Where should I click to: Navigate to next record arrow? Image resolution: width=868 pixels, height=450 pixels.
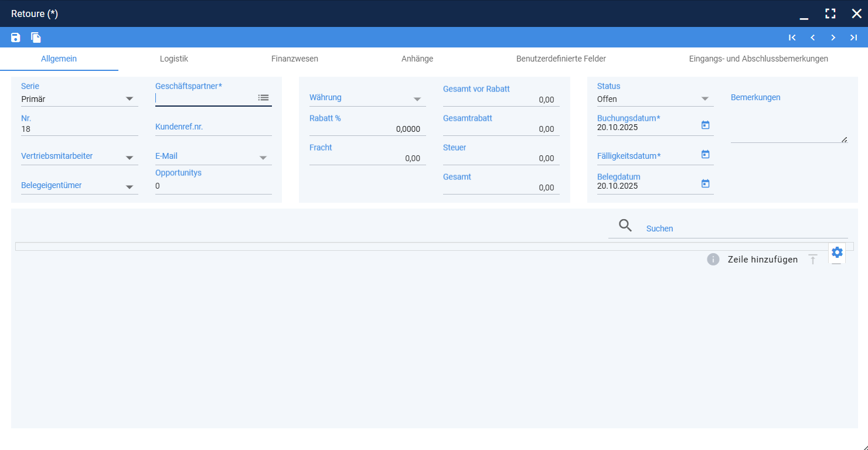click(833, 37)
